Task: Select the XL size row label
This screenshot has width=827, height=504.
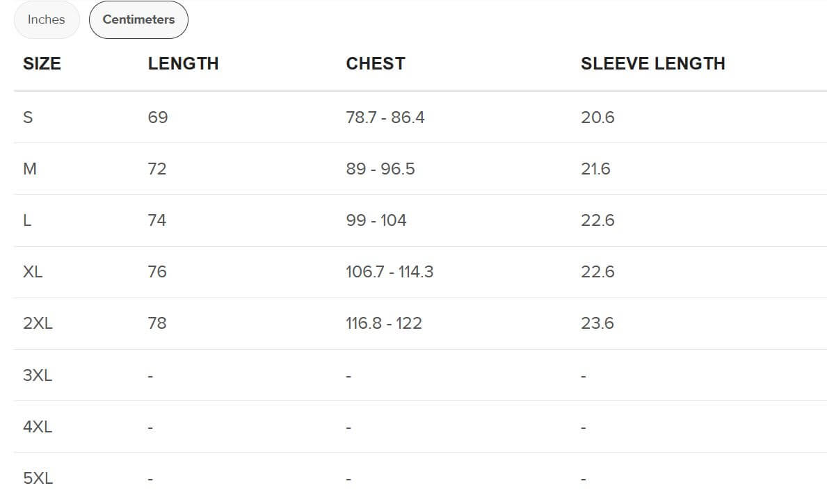Action: 33,272
